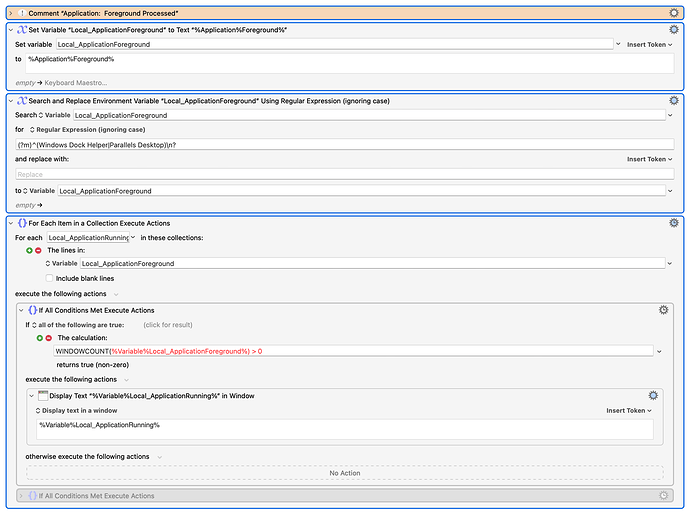Open gear menu of the Comment action
Viewport: 690px width, 516px height.
(673, 12)
